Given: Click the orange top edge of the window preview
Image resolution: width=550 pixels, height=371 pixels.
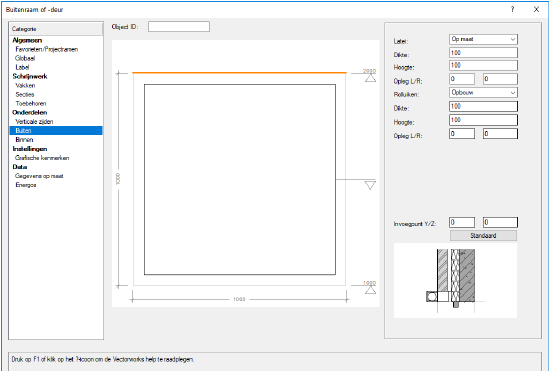Looking at the screenshot, I should click(240, 73).
